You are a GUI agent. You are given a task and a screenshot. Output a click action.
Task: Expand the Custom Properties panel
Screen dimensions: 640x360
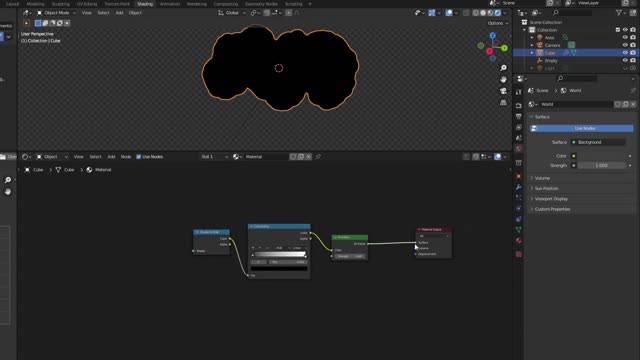point(580,209)
